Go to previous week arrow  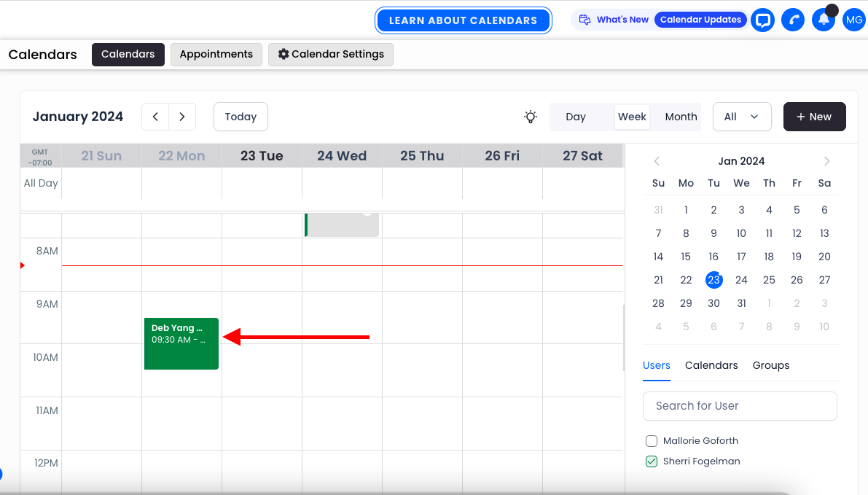[x=155, y=117]
